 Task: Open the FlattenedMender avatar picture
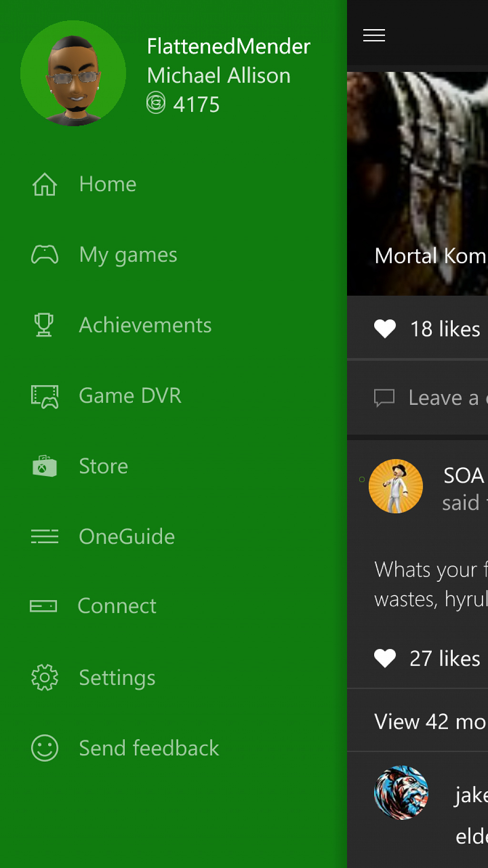point(73,73)
